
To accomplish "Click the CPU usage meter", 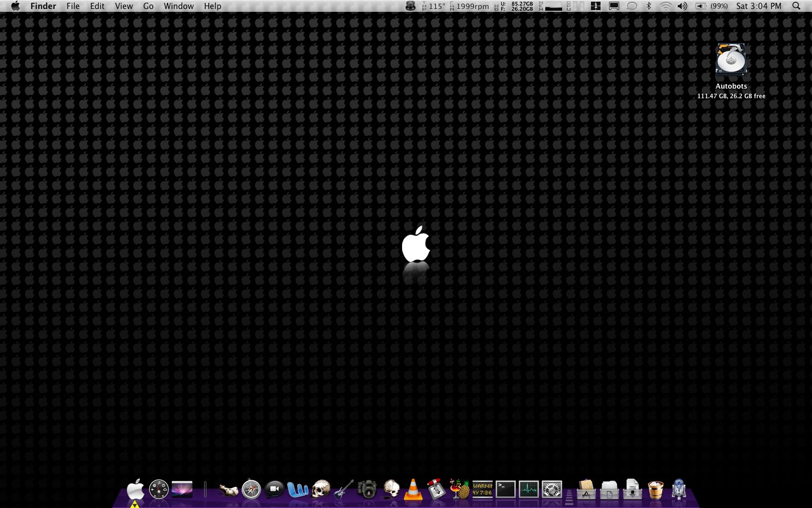I will click(575, 6).
